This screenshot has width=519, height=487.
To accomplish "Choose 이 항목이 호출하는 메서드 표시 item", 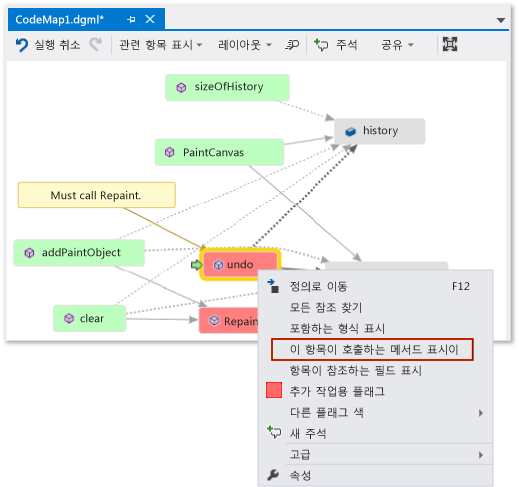I will click(372, 349).
